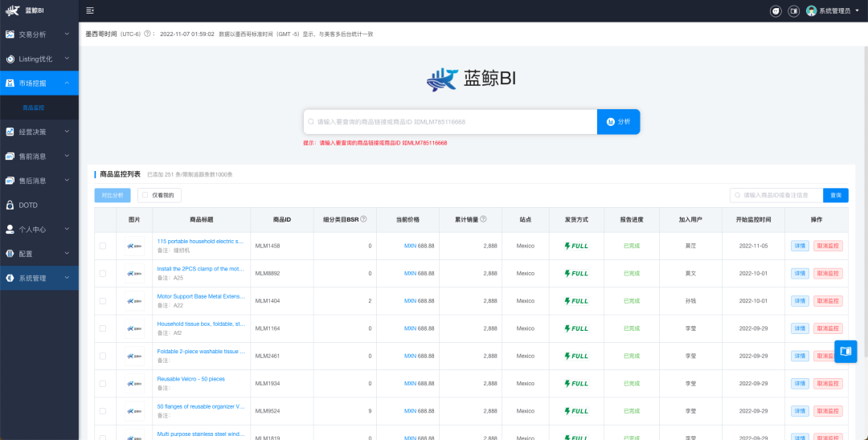868x440 pixels.
Task: Click the help icon next to 细分类目BSR
Action: (x=364, y=219)
